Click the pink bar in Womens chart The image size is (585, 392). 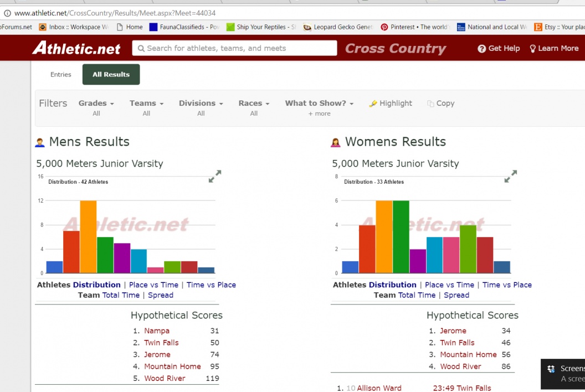(x=451, y=255)
